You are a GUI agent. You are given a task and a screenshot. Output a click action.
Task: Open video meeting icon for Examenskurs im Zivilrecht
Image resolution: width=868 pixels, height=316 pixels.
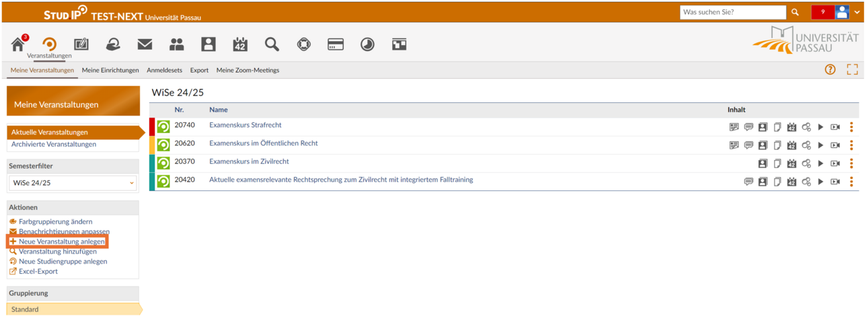pos(835,163)
